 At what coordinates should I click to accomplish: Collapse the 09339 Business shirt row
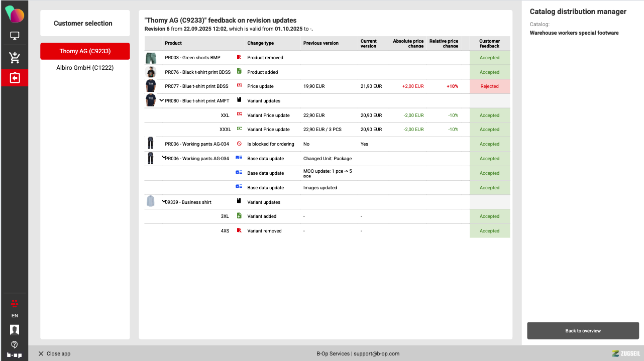pyautogui.click(x=163, y=201)
